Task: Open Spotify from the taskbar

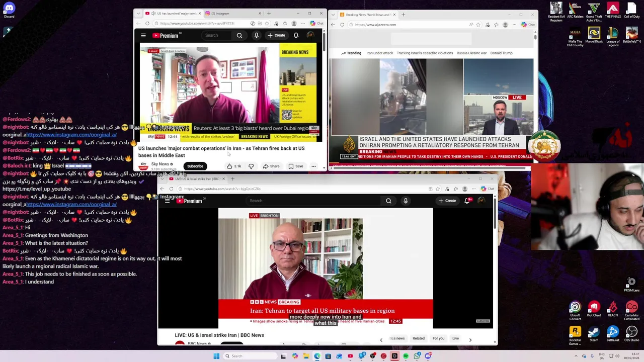Action: (406, 356)
